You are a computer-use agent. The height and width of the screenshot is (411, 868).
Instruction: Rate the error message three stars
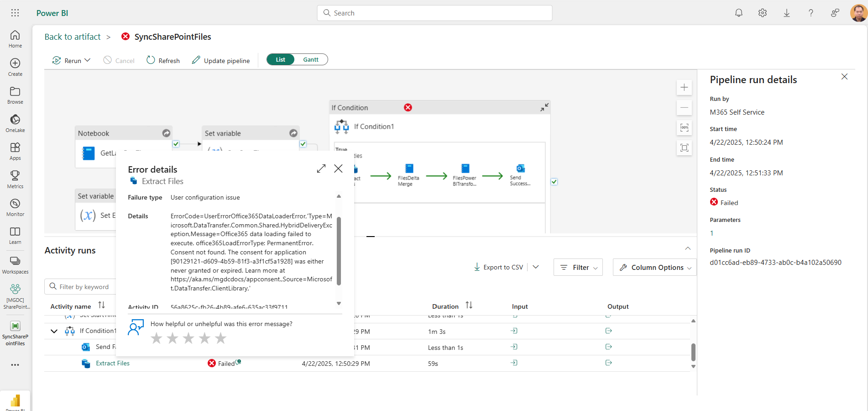click(188, 338)
